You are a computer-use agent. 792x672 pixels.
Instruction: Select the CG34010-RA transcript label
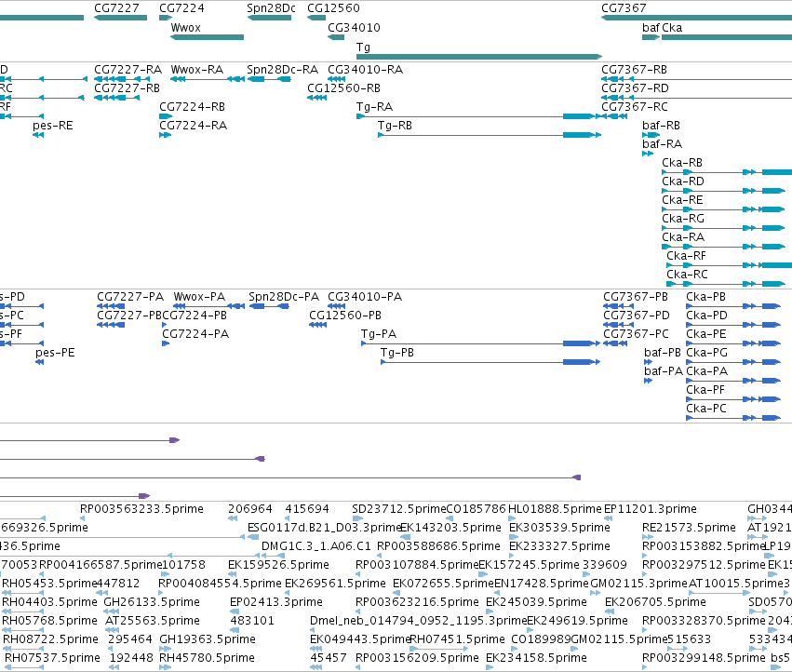(366, 70)
